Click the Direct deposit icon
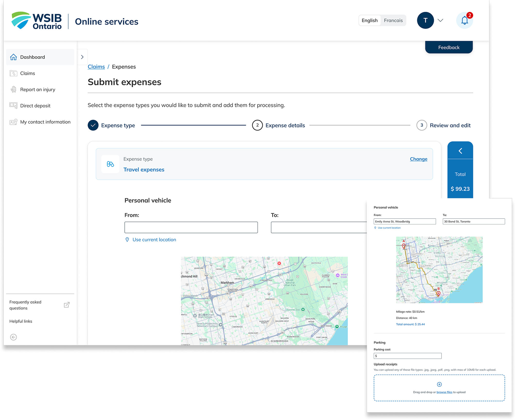The image size is (516, 420). coord(13,106)
